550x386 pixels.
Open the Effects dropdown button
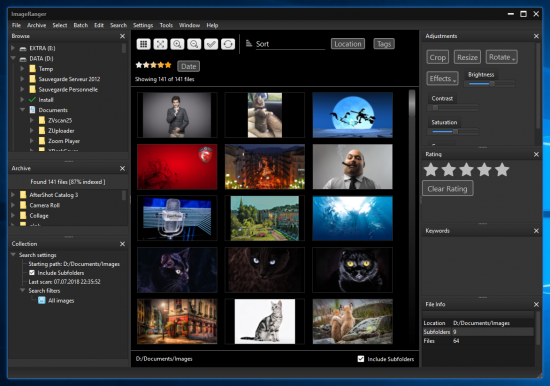coord(442,79)
